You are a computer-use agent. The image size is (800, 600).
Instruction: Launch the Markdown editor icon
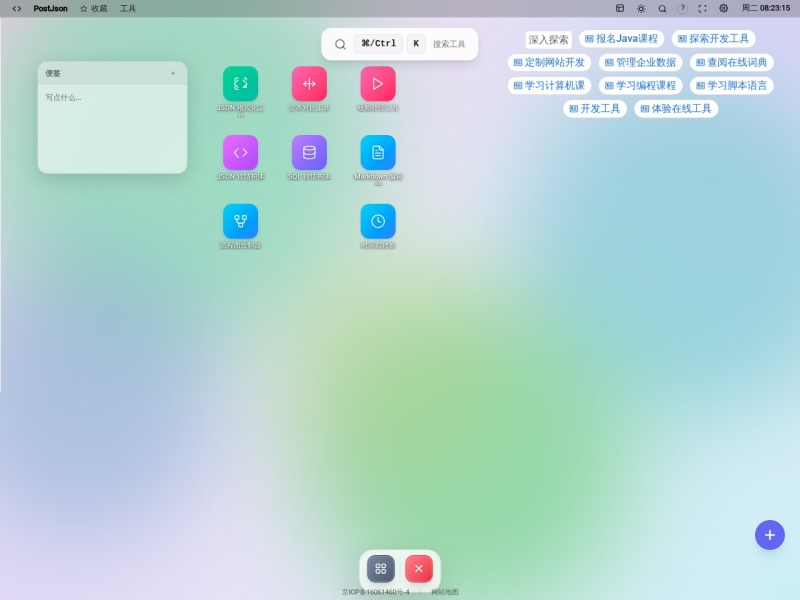(378, 153)
